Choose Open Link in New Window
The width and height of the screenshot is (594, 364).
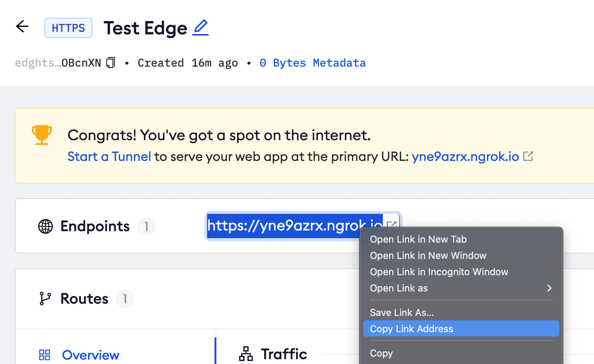click(428, 256)
